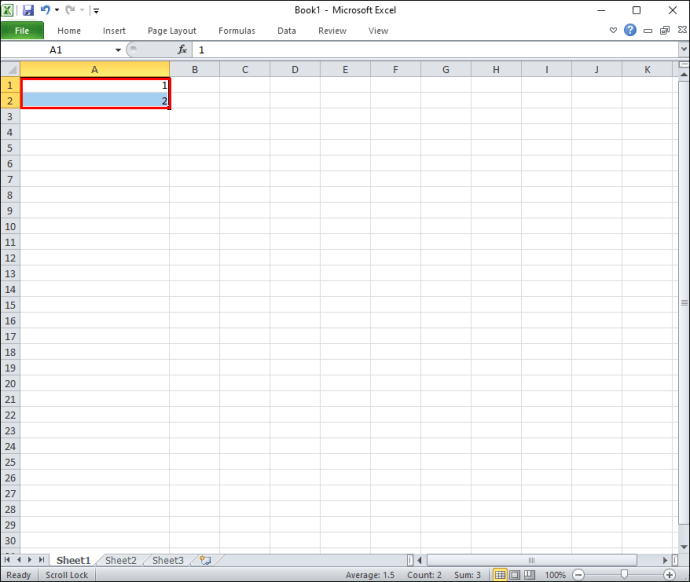Screen dimensions: 690x582
Task: Select column K header
Action: [x=647, y=70]
